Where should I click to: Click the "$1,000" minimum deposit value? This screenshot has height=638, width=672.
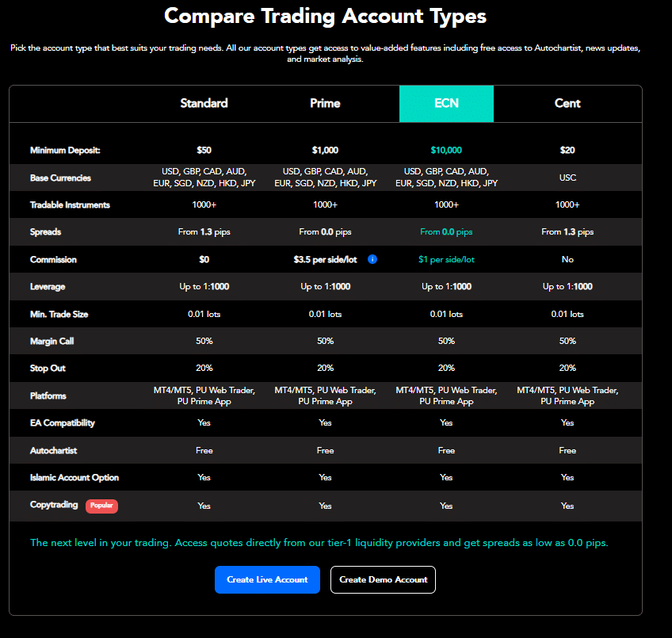coord(325,151)
